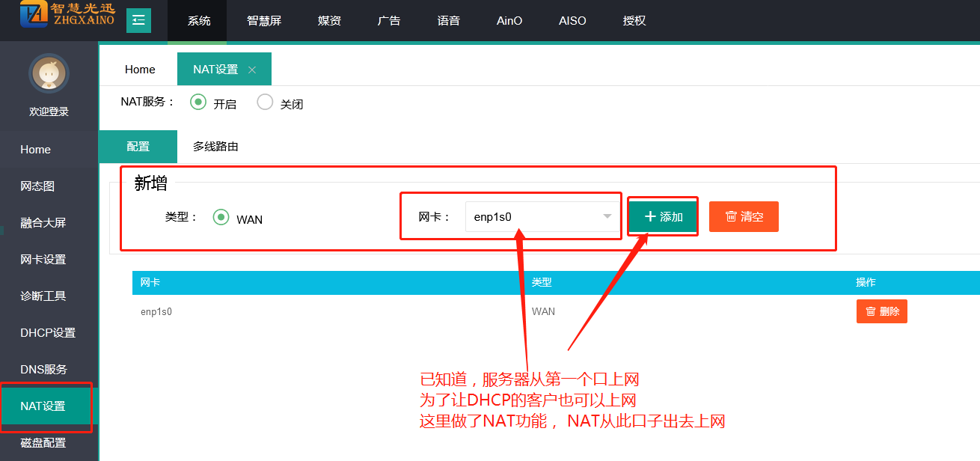Enable NAT service with 开启 radio
Image resolution: width=980 pixels, height=461 pixels.
(x=198, y=103)
